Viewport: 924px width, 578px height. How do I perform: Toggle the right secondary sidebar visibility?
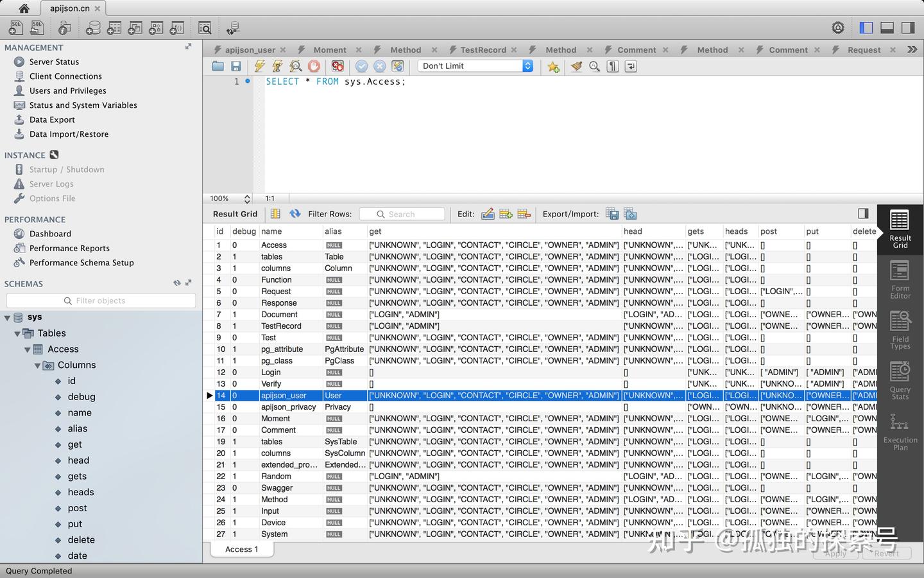click(908, 28)
